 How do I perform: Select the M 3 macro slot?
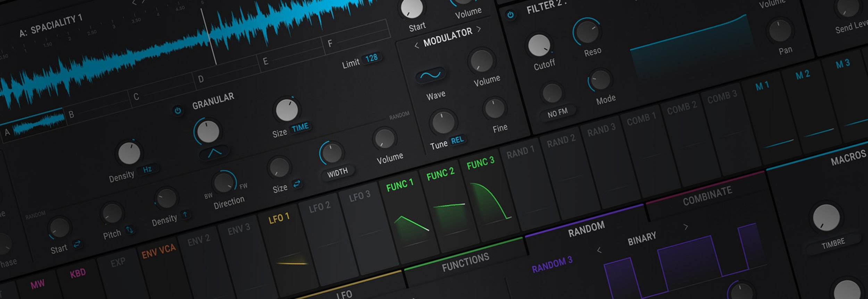pos(843,64)
